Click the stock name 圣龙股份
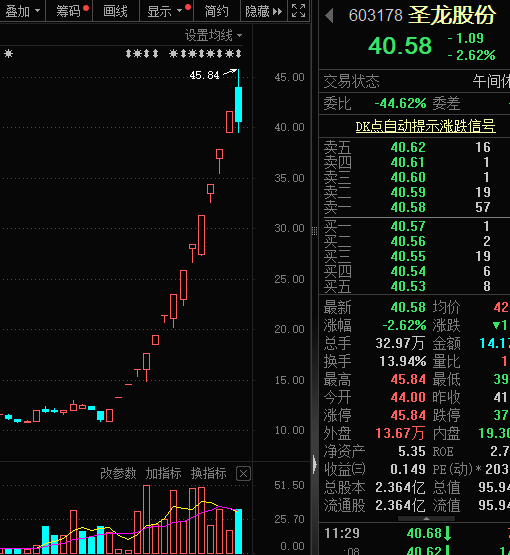Image resolution: width=510 pixels, height=555 pixels. pos(451,15)
